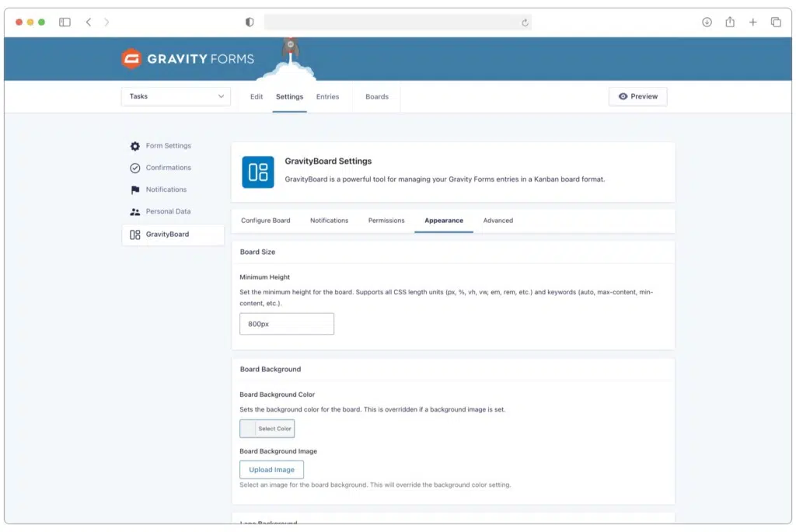Image resolution: width=796 pixels, height=532 pixels.
Task: Open the Tasks form switcher dropdown
Action: point(176,96)
